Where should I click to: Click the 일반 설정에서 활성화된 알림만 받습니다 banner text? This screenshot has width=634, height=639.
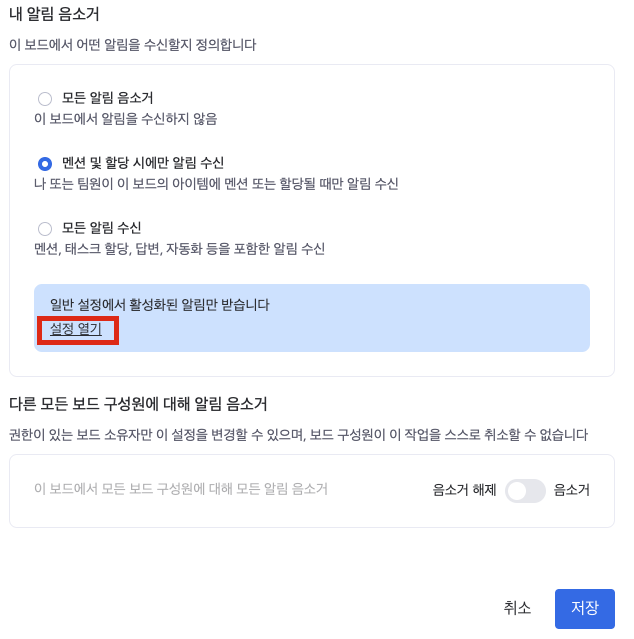[x=160, y=304]
